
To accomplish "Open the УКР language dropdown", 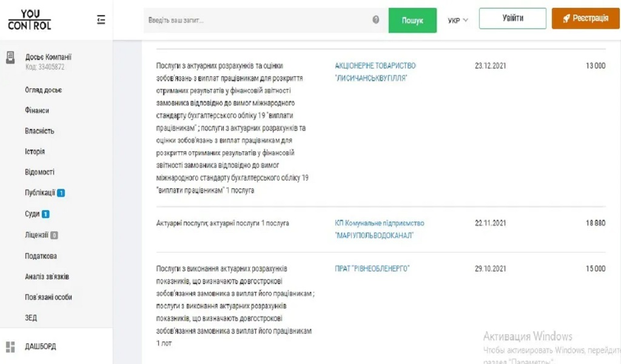I will pos(458,20).
